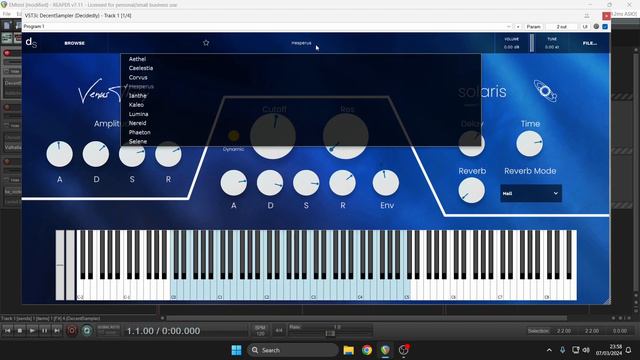Click the 4/4 time signature field

pos(279,331)
